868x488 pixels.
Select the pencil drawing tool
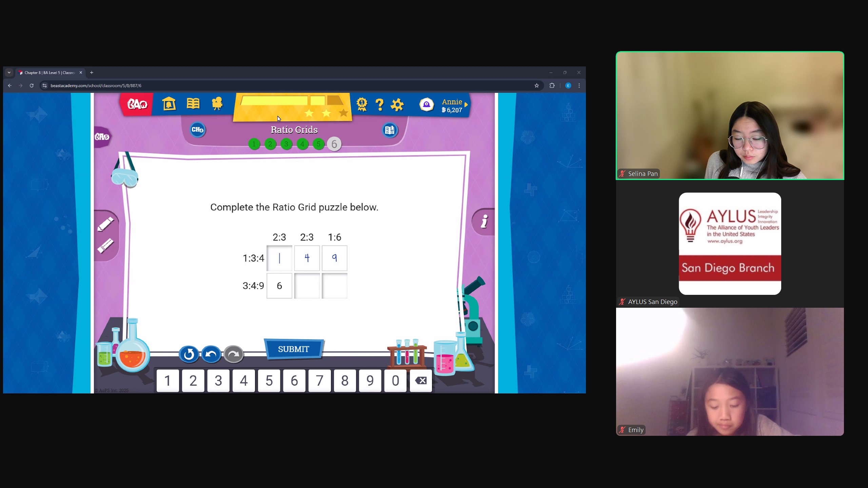[x=105, y=224]
